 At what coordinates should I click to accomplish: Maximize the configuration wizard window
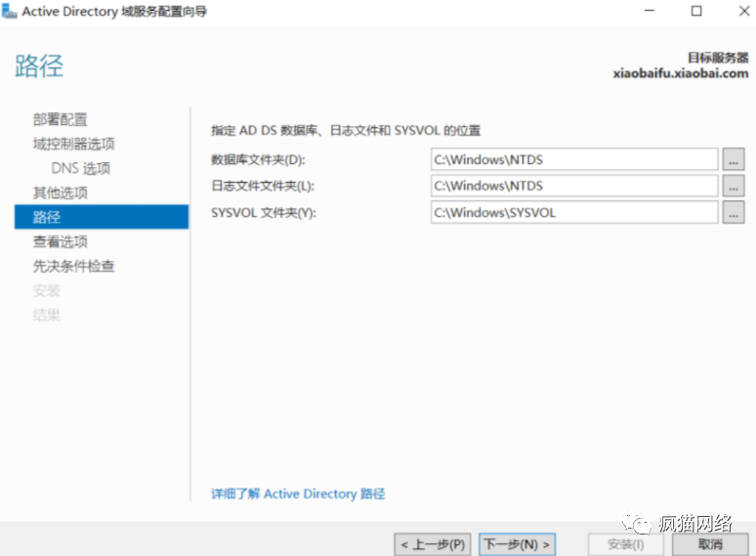coord(696,11)
